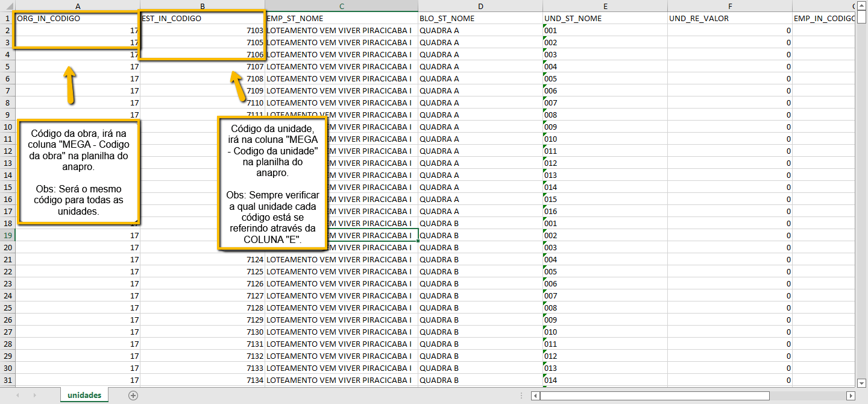Click the UND_RE_VALOR header cell
868x404 pixels.
pos(730,18)
